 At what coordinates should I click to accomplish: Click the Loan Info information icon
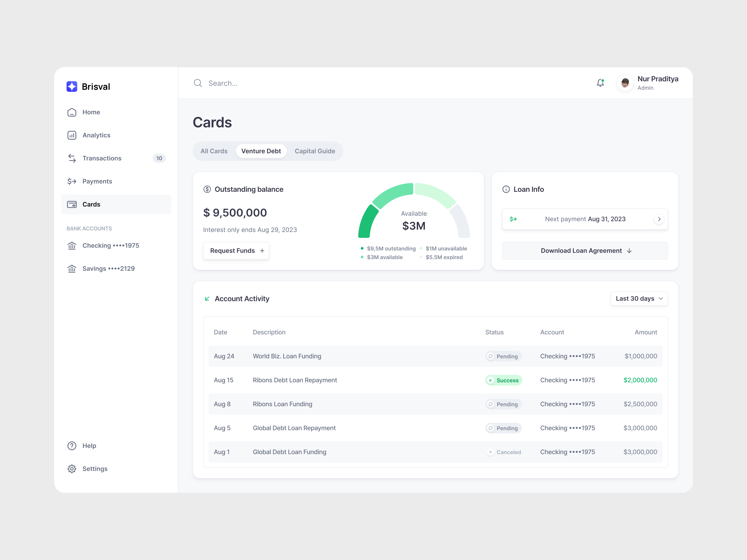click(x=506, y=189)
